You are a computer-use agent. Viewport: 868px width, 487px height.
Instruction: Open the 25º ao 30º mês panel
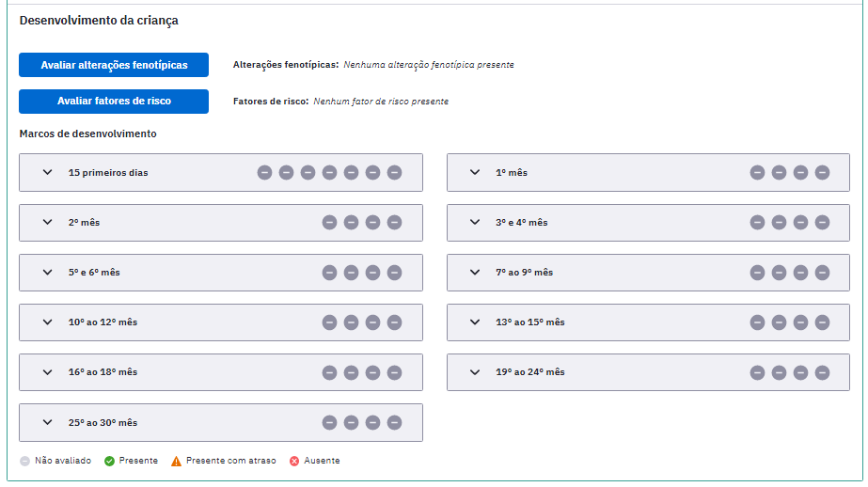pos(48,422)
